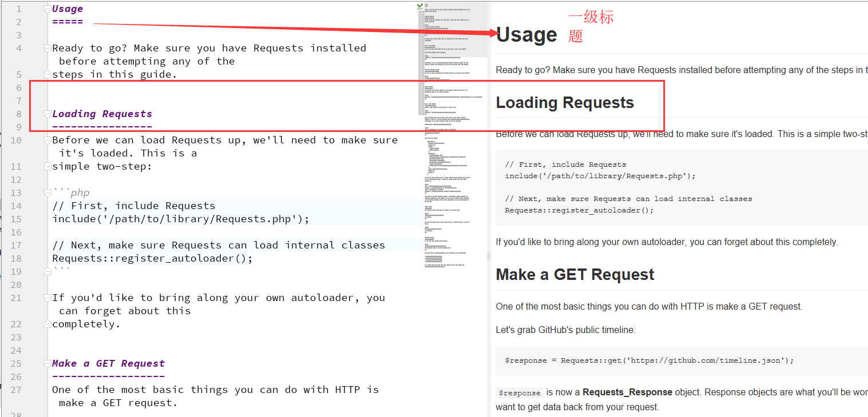The image size is (868, 417).
Task: Collapse the Loading Requests section fold
Action: 48,114
